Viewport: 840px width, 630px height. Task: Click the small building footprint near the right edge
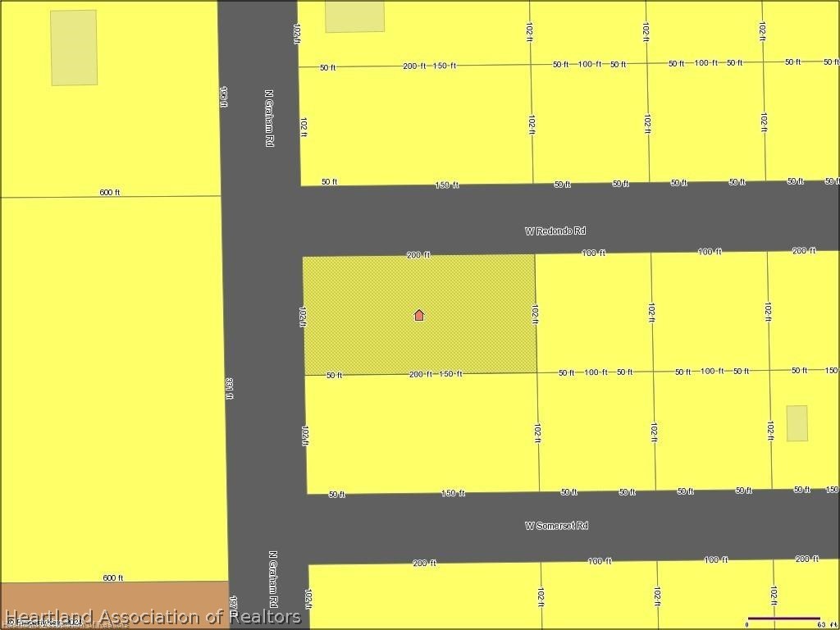[797, 423]
